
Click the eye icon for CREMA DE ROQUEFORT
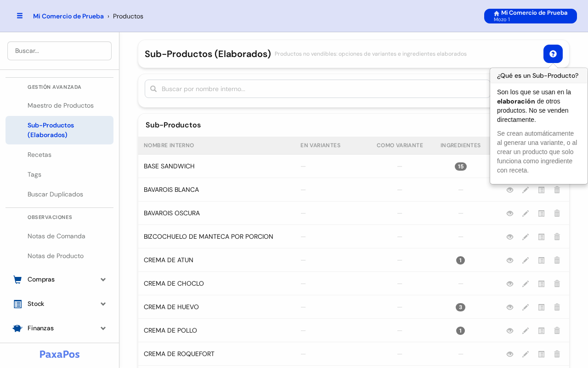[x=510, y=354]
